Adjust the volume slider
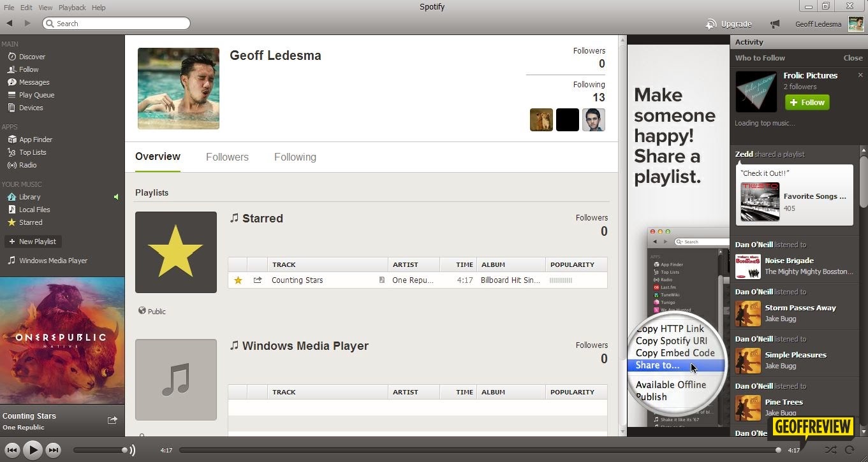The width and height of the screenshot is (868, 462). 99,451
